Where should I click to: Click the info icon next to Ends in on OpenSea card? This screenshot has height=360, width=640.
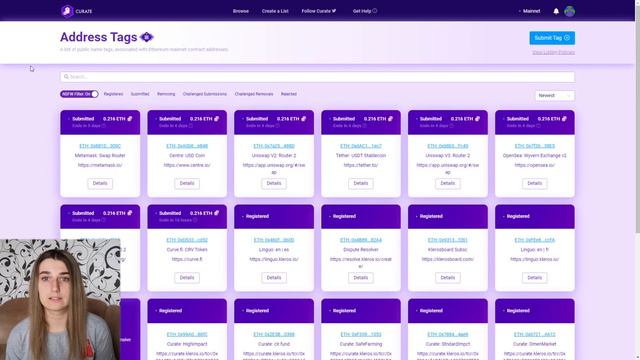538,126
